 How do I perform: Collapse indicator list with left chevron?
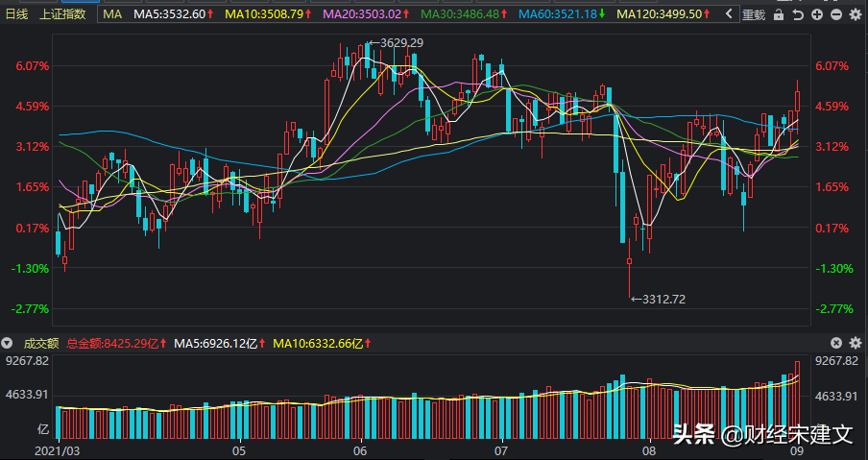tap(729, 14)
